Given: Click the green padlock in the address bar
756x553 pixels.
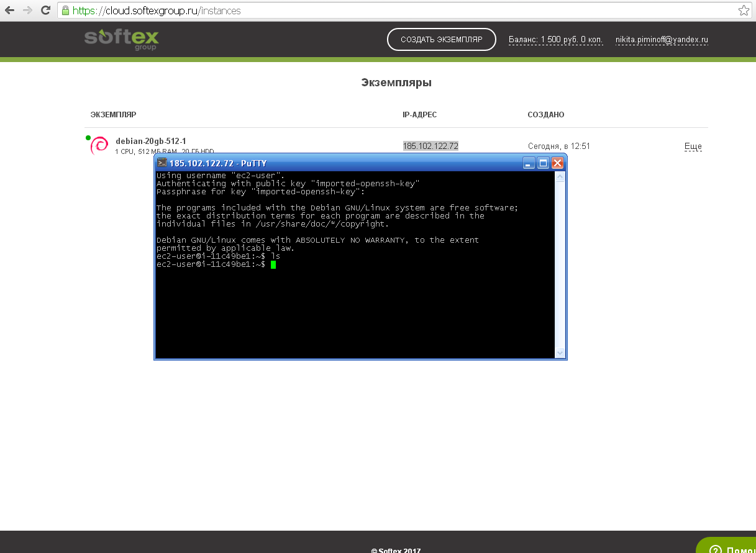Looking at the screenshot, I should [65, 11].
